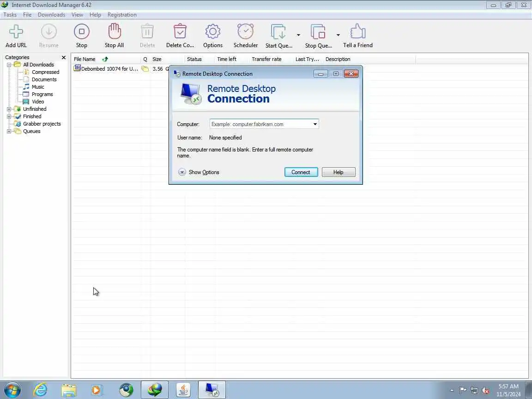Click the IDM taskbar button
Viewport: 532px width, 399px height.
coord(155,390)
